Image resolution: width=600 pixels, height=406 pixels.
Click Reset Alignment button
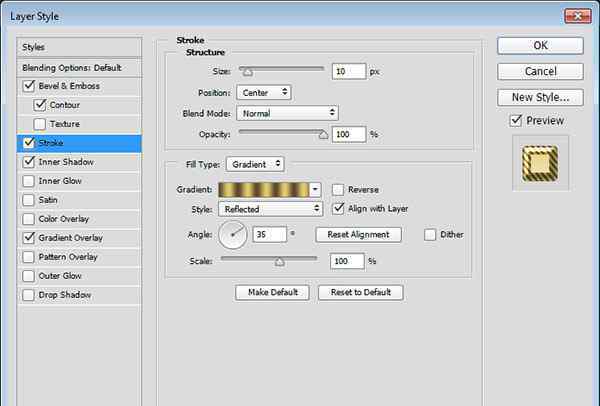point(359,235)
